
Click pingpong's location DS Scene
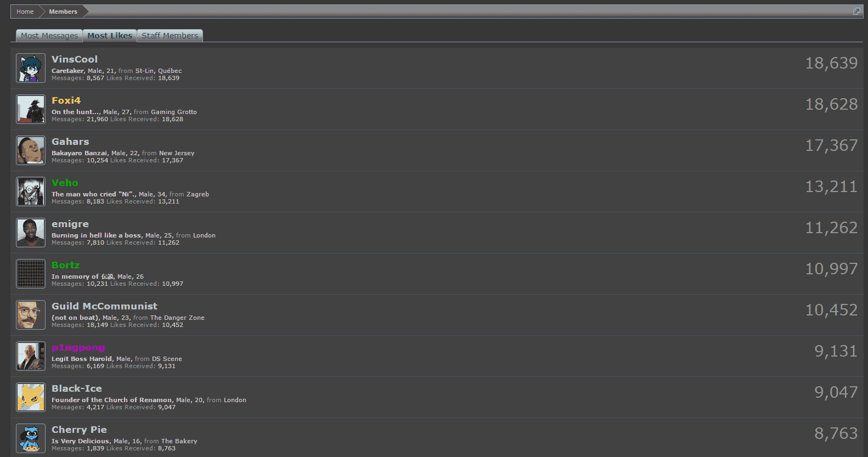(167, 359)
